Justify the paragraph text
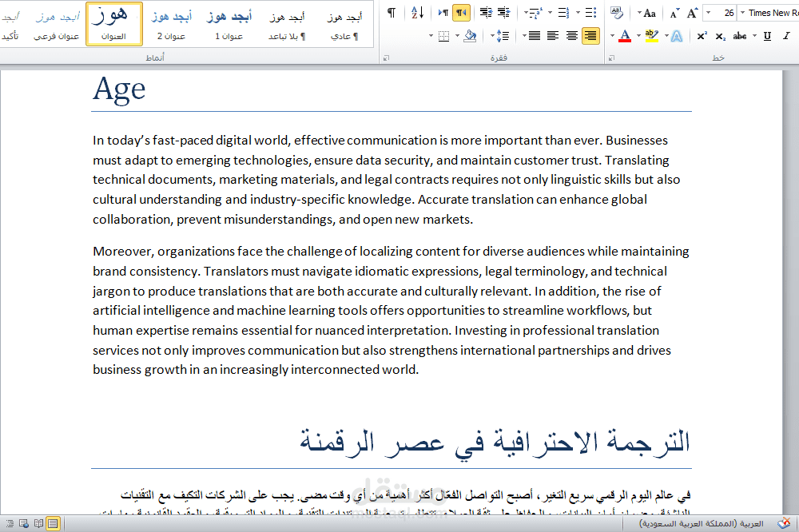Viewport: 799px width, 532px height. (535, 36)
